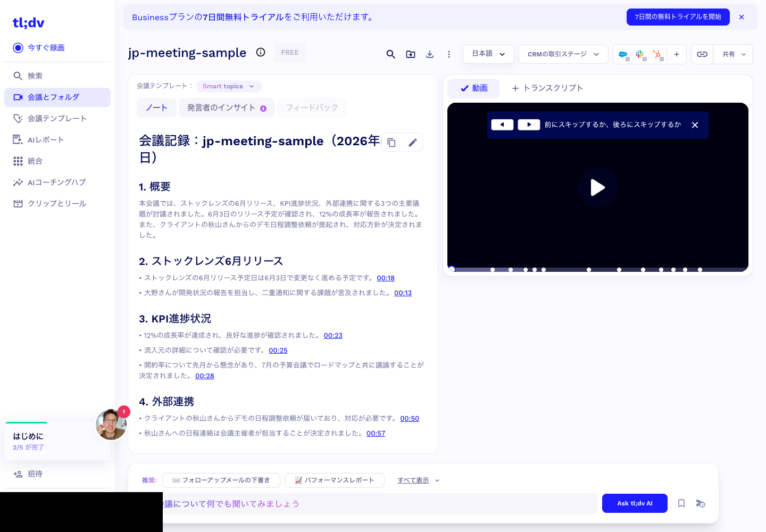Expand すべて表示 suggestions
766x532 pixels.
click(419, 480)
